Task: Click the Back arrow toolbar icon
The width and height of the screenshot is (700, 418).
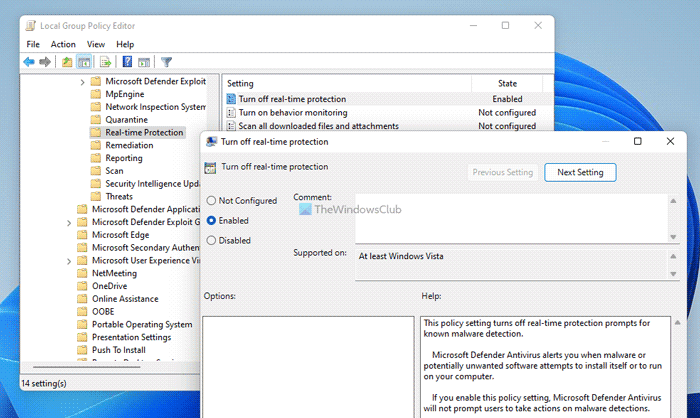Action: point(29,62)
